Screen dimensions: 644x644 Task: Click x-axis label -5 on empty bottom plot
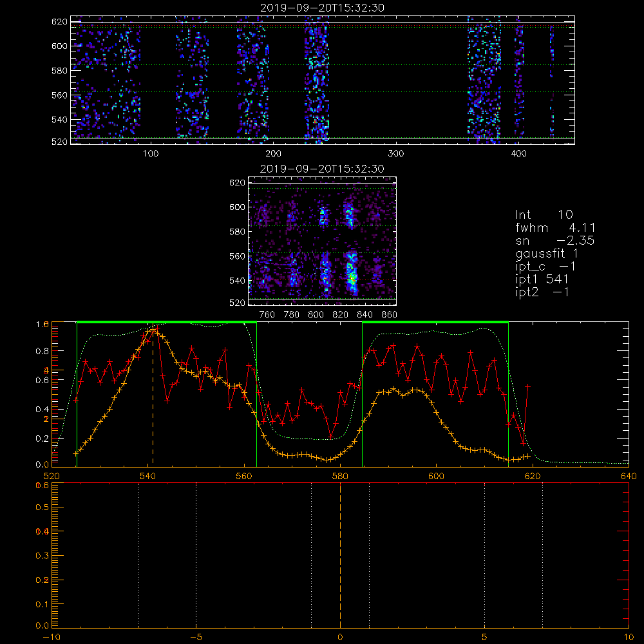196,638
